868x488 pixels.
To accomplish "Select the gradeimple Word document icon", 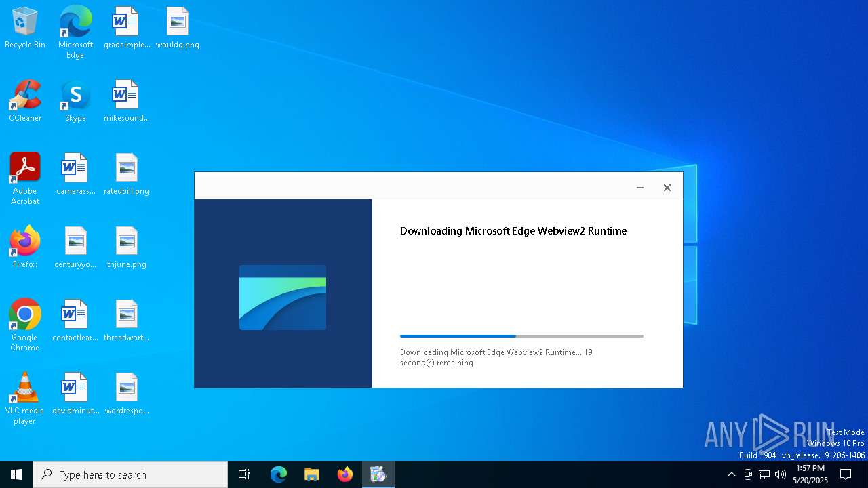I will 127,28.
